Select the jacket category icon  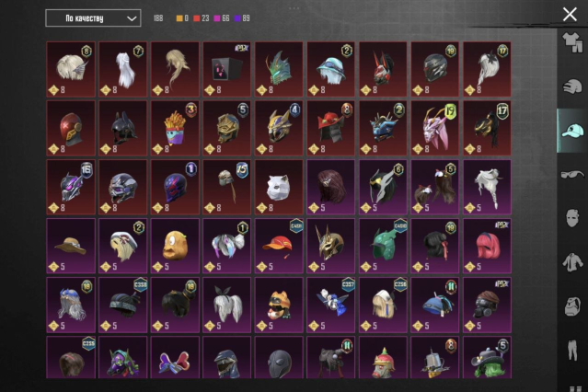pos(572,262)
